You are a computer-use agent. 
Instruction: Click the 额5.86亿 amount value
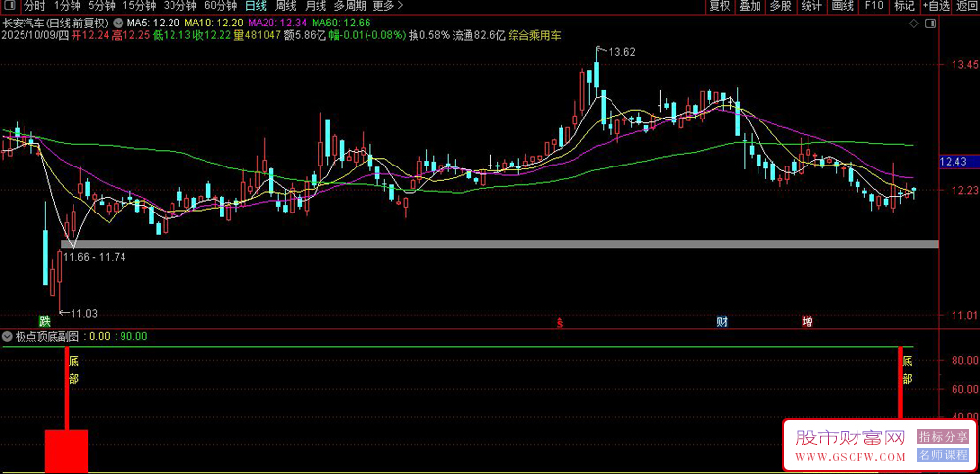click(x=305, y=35)
